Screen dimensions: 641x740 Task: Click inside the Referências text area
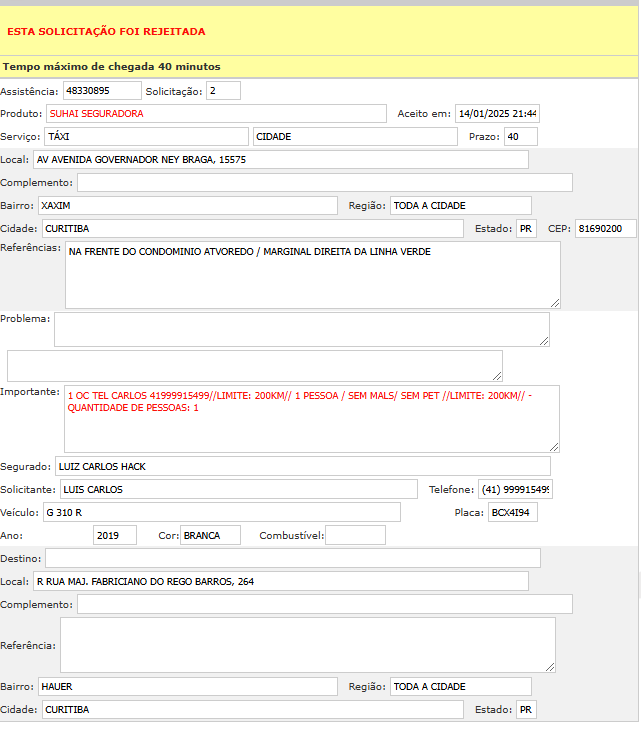[x=312, y=275]
